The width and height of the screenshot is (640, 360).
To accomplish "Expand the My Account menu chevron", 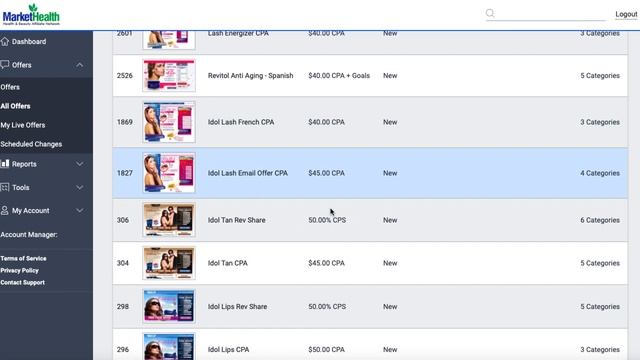I will [80, 211].
